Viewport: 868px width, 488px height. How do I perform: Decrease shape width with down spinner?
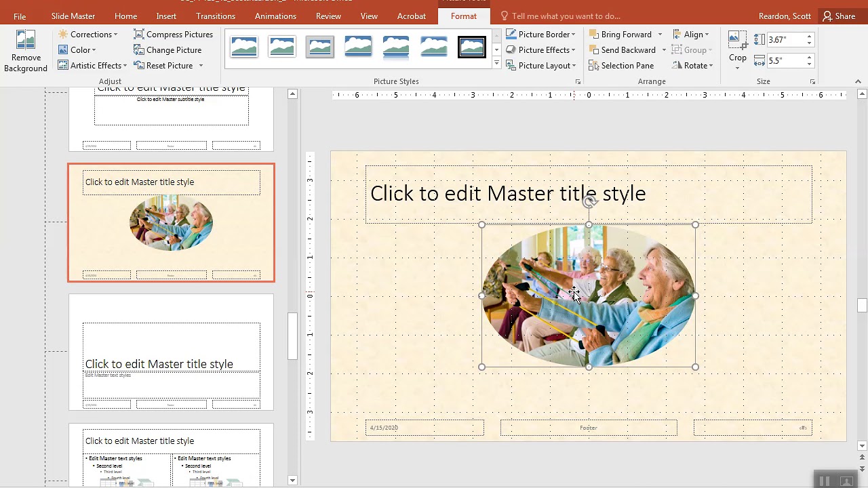coord(809,64)
